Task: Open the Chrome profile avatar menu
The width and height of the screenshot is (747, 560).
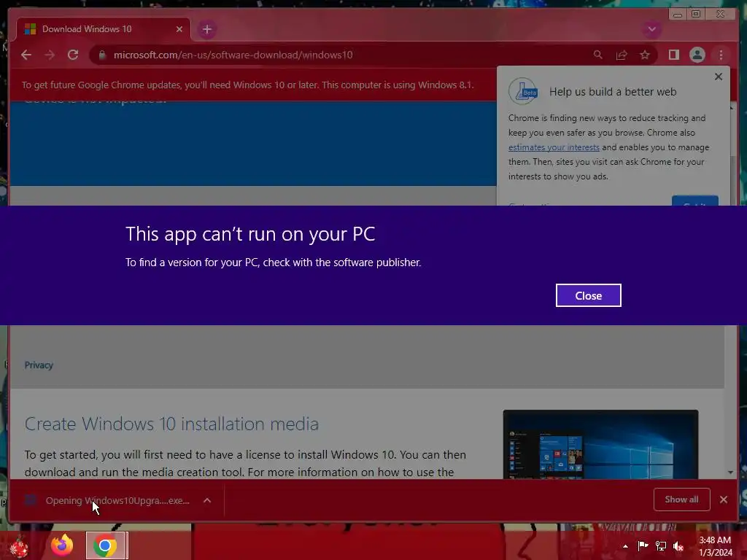Action: (697, 55)
